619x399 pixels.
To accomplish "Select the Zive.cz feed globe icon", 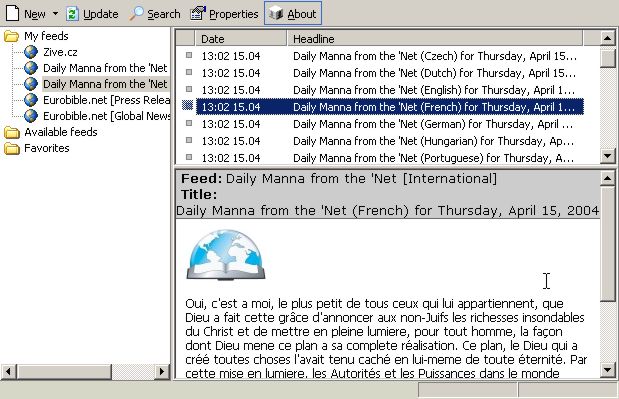I will click(x=31, y=52).
